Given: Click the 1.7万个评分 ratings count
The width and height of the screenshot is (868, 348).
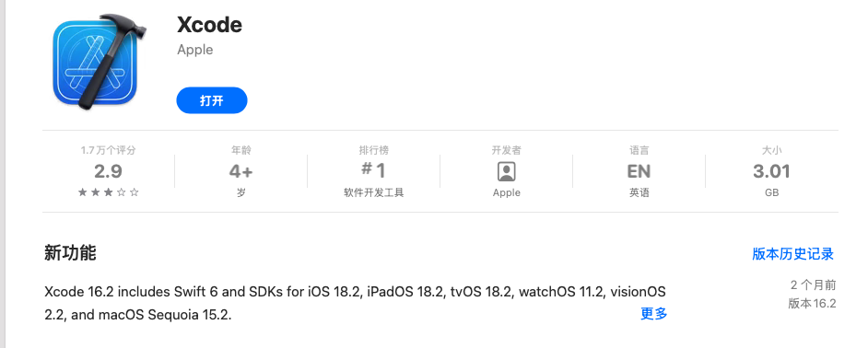Looking at the screenshot, I should click(108, 150).
